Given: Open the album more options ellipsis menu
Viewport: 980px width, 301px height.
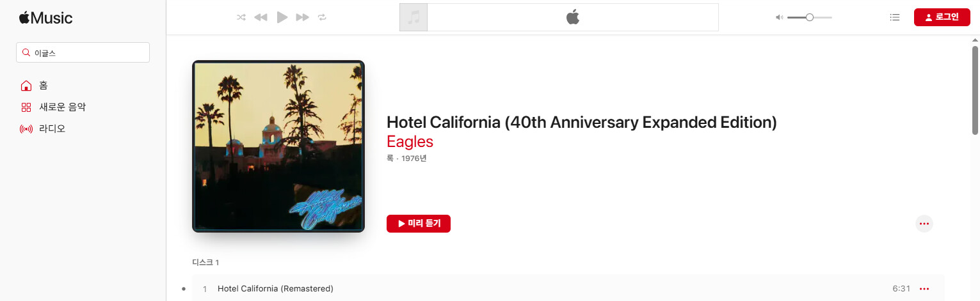Looking at the screenshot, I should tap(924, 224).
